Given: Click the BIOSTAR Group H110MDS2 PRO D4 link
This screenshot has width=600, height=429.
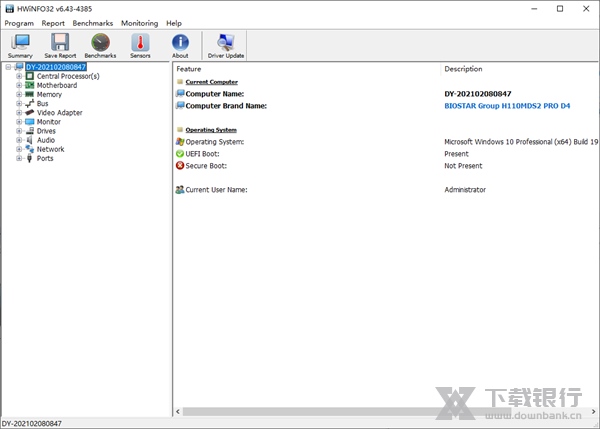Looking at the screenshot, I should click(510, 105).
